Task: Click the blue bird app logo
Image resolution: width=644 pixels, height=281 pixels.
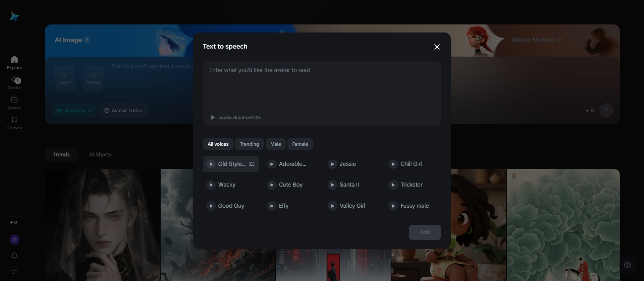Action: click(x=14, y=16)
